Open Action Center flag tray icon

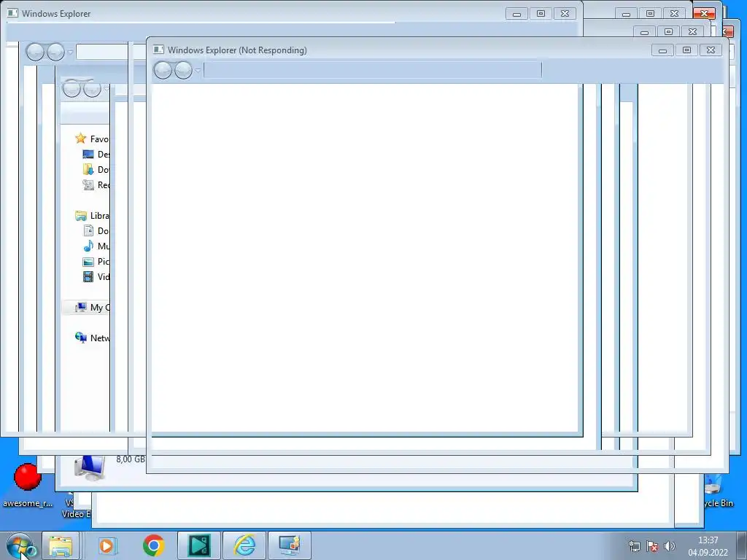click(x=652, y=546)
